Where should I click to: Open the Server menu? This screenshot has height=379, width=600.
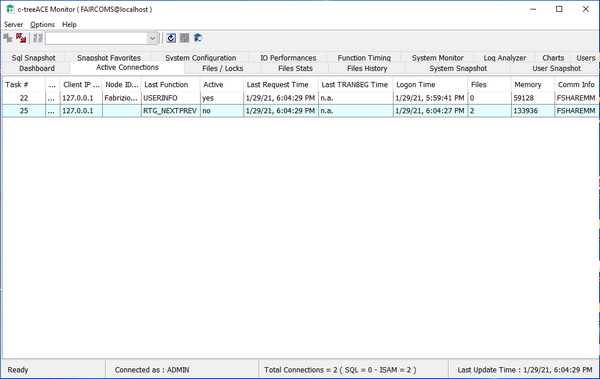[x=13, y=25]
